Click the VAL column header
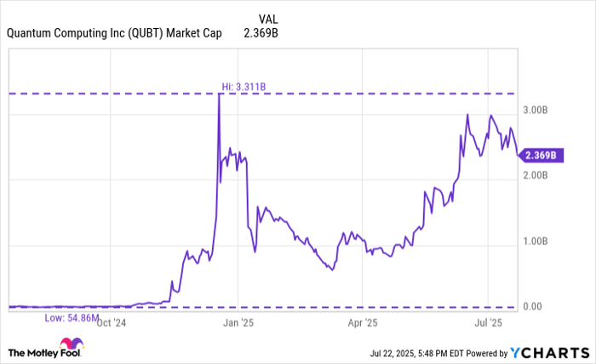The image size is (596, 364). click(267, 18)
